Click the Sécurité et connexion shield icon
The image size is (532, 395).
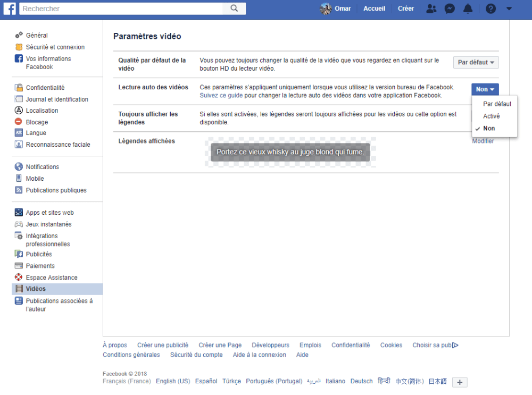pyautogui.click(x=19, y=47)
